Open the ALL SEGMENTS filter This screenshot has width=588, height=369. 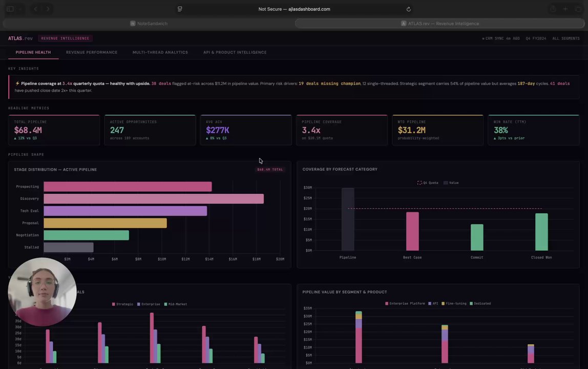pyautogui.click(x=566, y=38)
